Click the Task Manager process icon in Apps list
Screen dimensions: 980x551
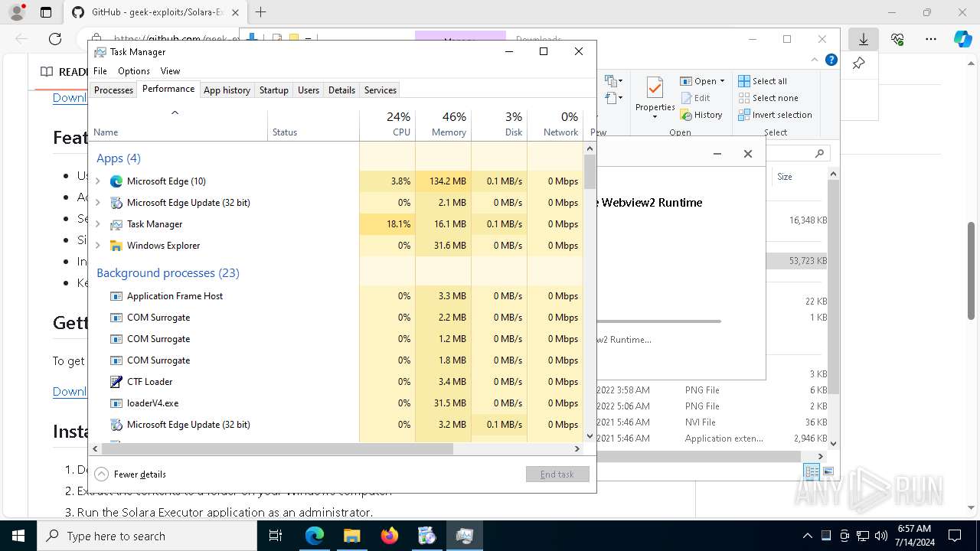click(116, 224)
